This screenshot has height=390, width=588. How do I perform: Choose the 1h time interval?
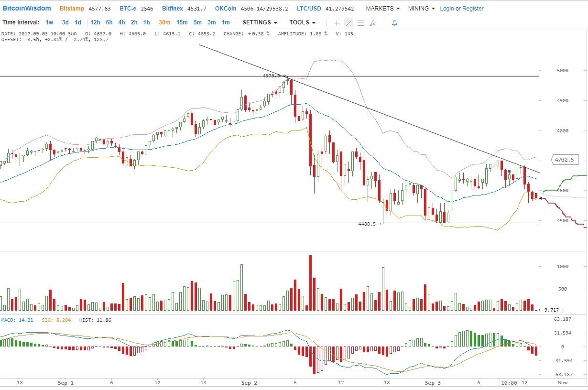click(x=146, y=22)
